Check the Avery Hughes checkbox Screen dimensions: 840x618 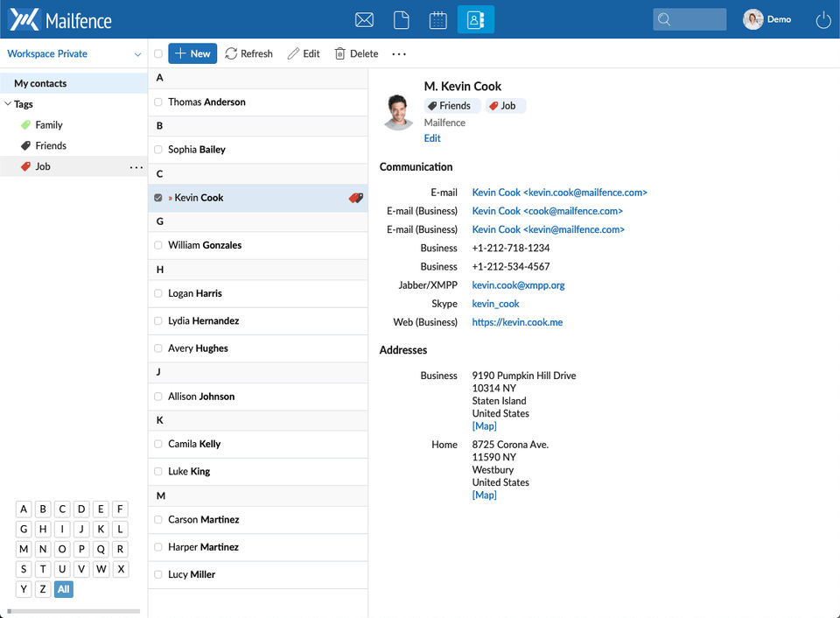click(x=158, y=348)
